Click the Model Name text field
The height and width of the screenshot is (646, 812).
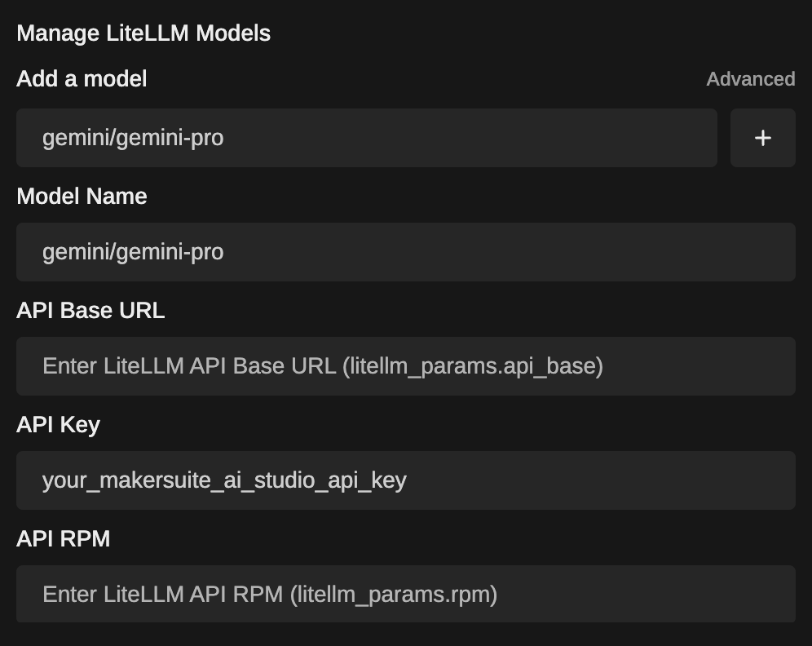pos(405,252)
